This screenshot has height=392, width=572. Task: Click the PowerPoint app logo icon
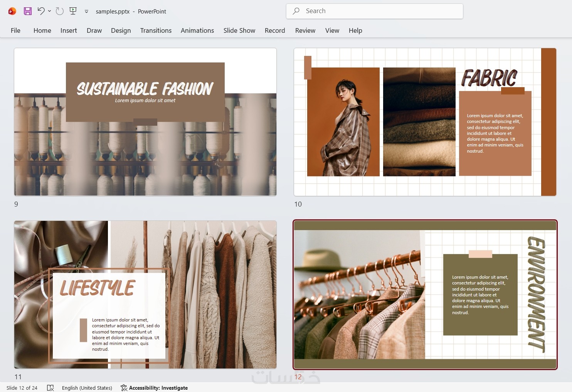[x=12, y=11]
